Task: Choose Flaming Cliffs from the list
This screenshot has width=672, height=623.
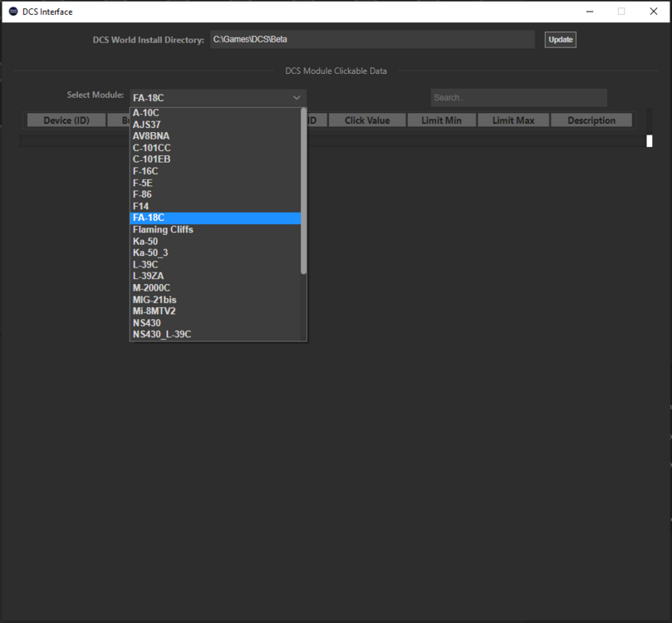Action: coord(215,229)
